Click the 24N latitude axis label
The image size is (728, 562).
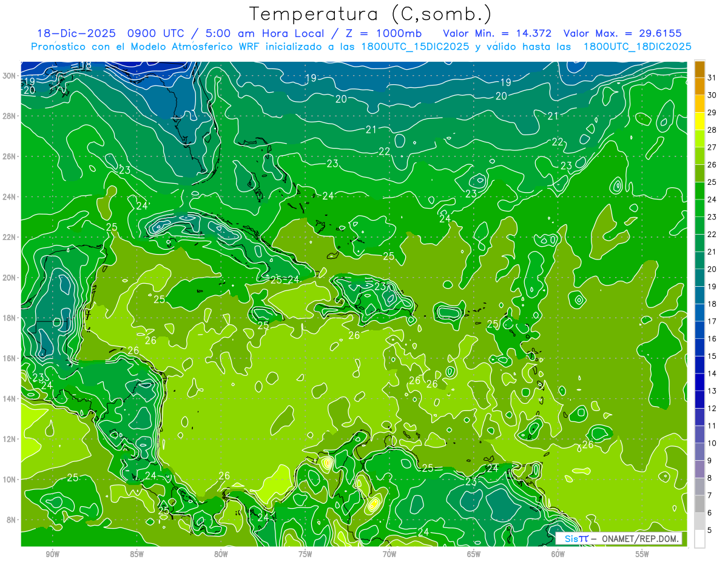click(9, 196)
